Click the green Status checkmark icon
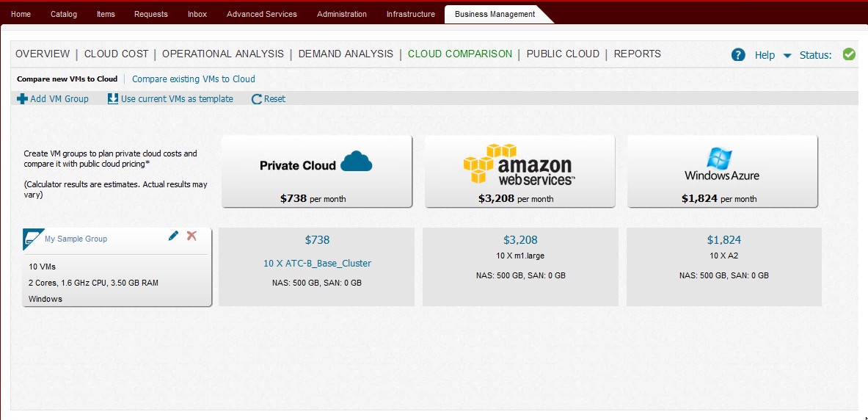Image resolution: width=868 pixels, height=420 pixels. (849, 54)
